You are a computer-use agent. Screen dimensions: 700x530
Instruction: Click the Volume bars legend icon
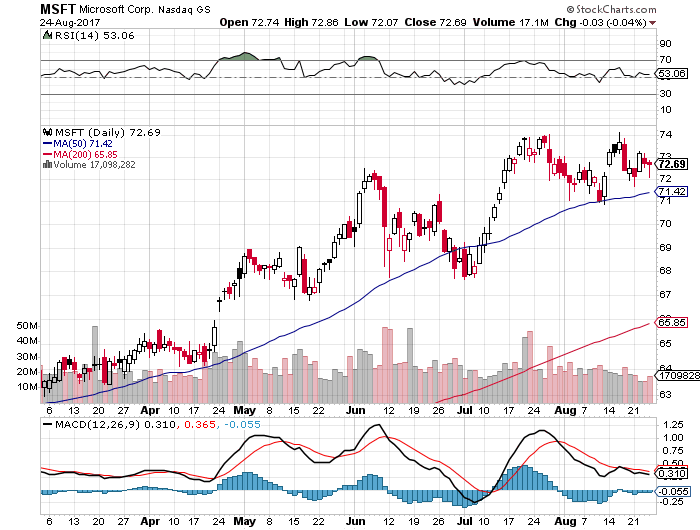(47, 165)
